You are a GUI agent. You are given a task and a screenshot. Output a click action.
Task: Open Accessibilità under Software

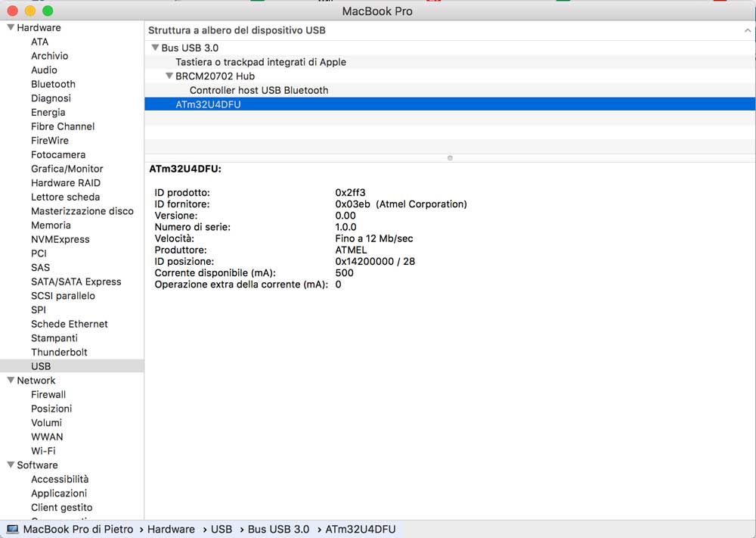pyautogui.click(x=60, y=479)
